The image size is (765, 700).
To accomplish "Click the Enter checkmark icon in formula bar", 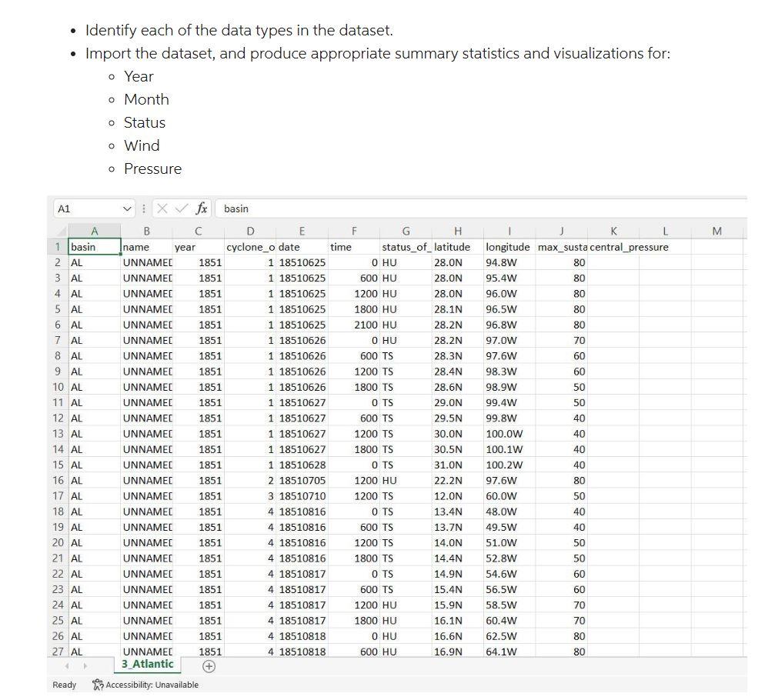I will [182, 208].
